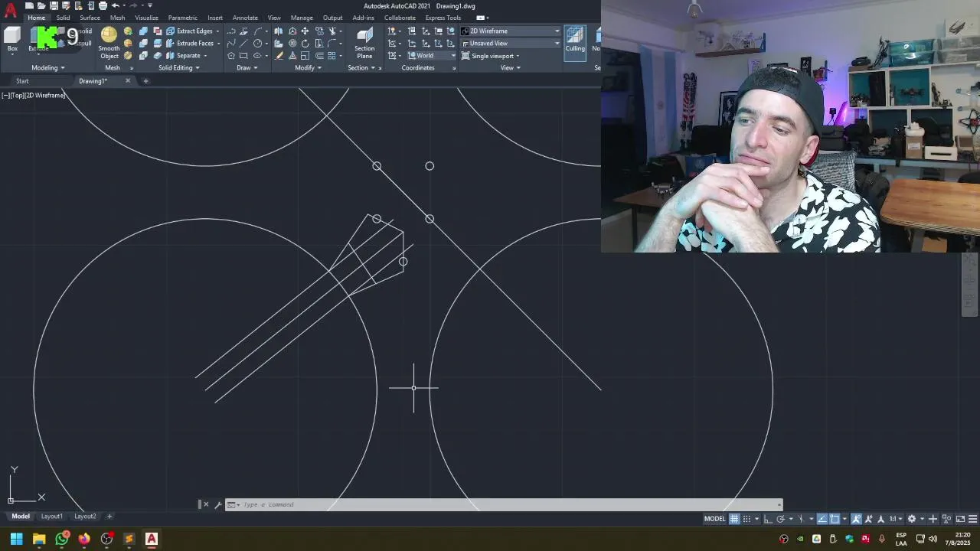Click the Type a command input field

505,504
